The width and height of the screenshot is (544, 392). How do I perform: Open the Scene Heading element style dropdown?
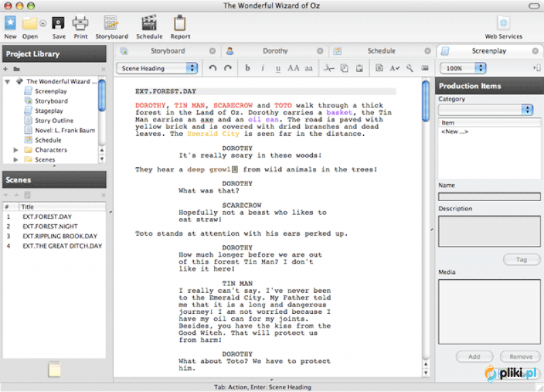[x=157, y=69]
